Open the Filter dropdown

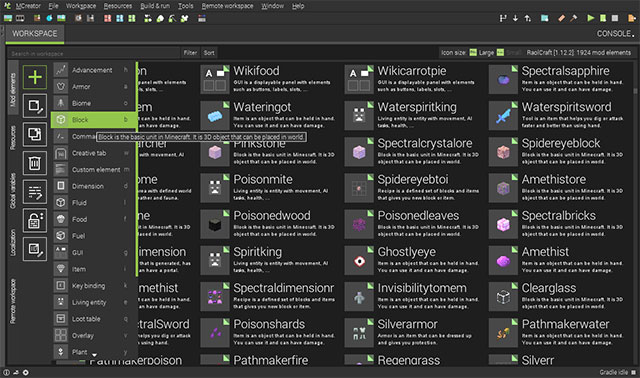tap(190, 53)
